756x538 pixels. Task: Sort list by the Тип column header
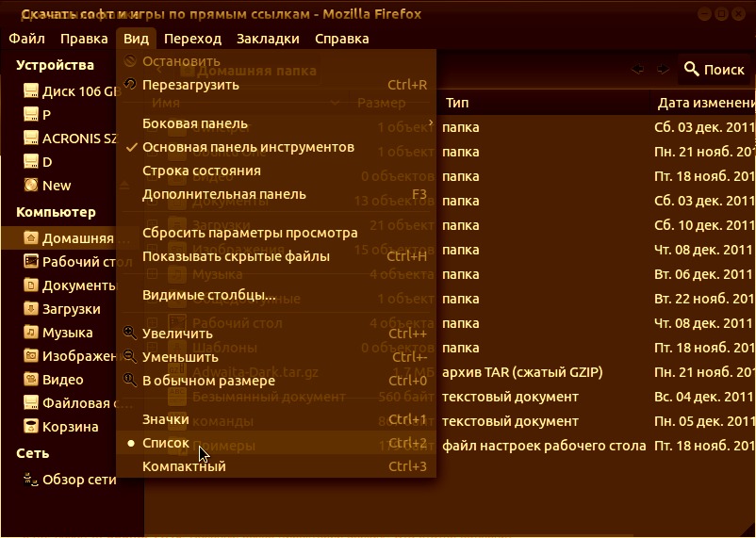coord(457,103)
